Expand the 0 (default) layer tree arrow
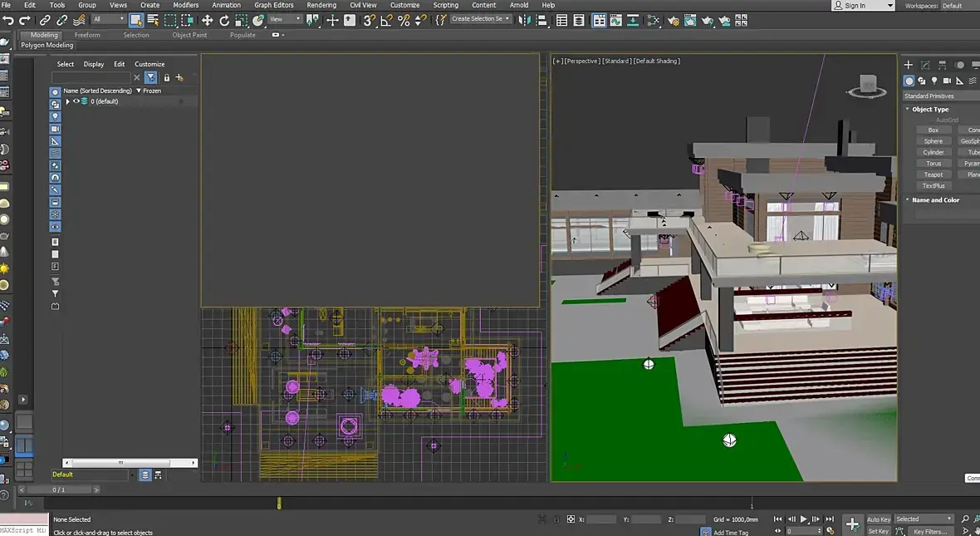Image resolution: width=980 pixels, height=536 pixels. coord(67,101)
